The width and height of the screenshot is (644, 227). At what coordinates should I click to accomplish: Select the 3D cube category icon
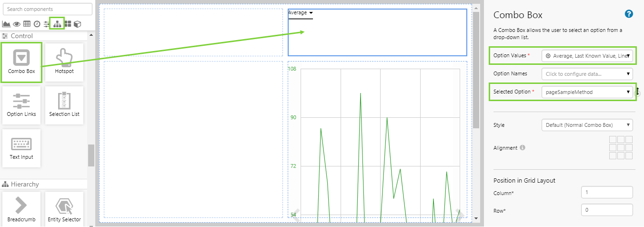[77, 24]
